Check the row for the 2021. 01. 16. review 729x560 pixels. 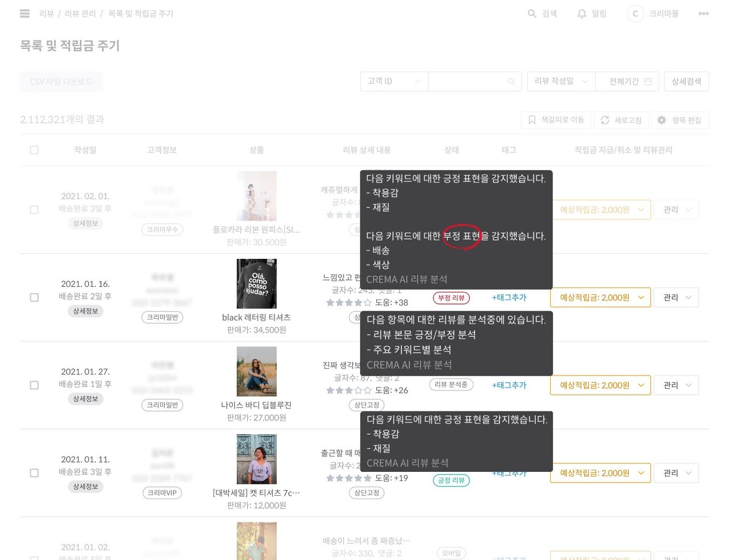click(34, 297)
